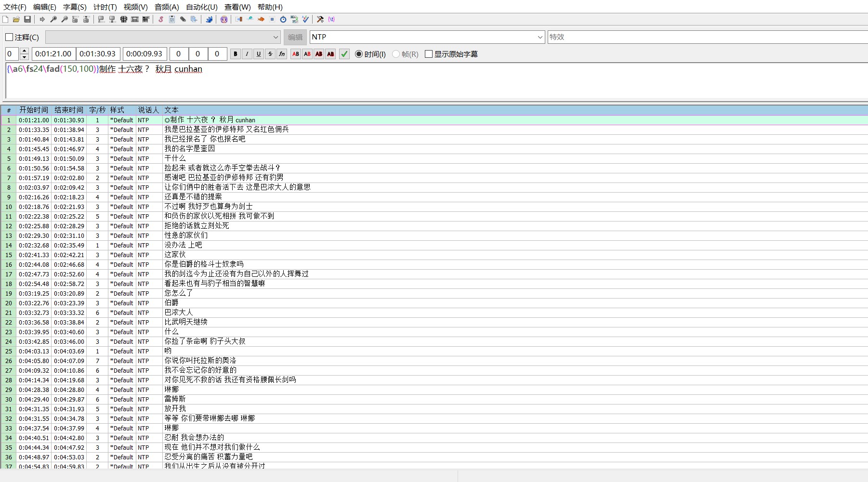
Task: Click Snap start to video icon
Action: [x=101, y=19]
